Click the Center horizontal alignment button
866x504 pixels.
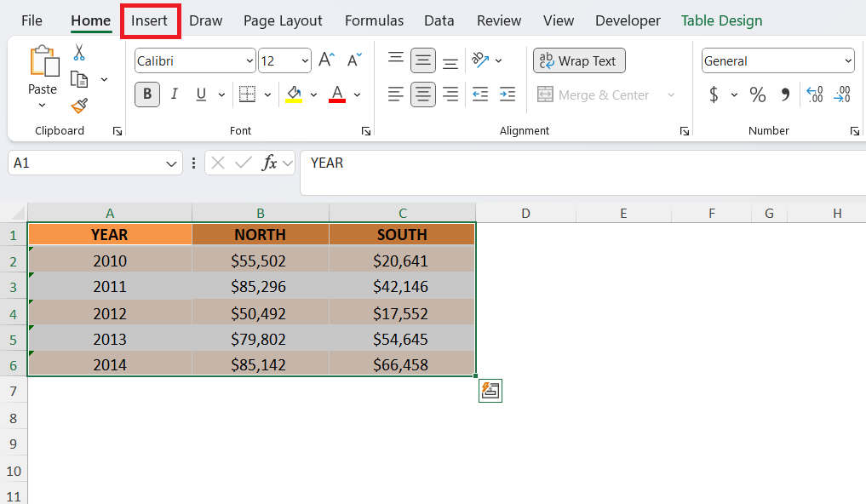tap(423, 94)
